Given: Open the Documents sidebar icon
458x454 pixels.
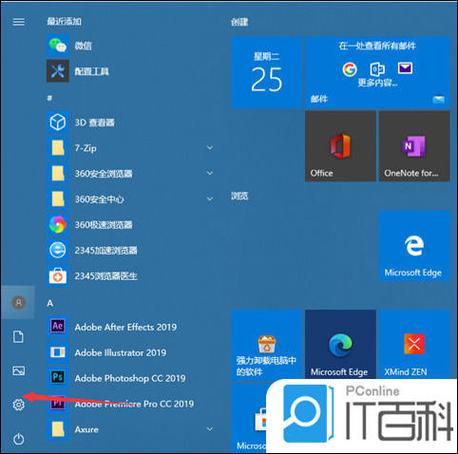Looking at the screenshot, I should [18, 337].
